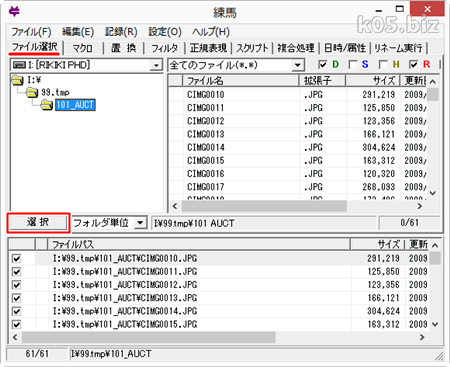Uncheck the CIMG0013.JPG file path checkbox

[16, 298]
